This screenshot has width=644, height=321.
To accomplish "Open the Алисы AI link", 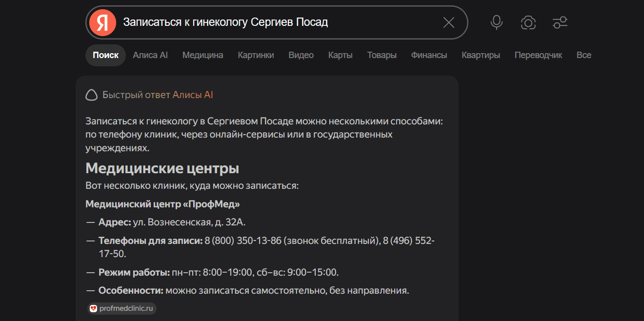I will click(x=193, y=95).
